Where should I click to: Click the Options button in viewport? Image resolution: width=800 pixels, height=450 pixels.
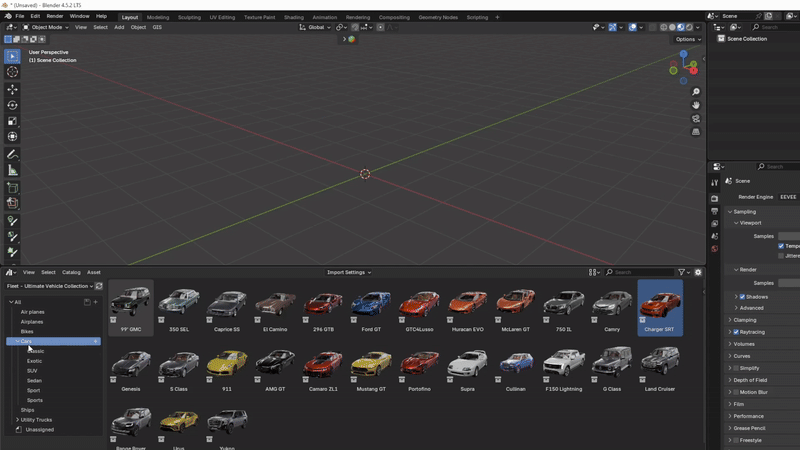click(688, 39)
